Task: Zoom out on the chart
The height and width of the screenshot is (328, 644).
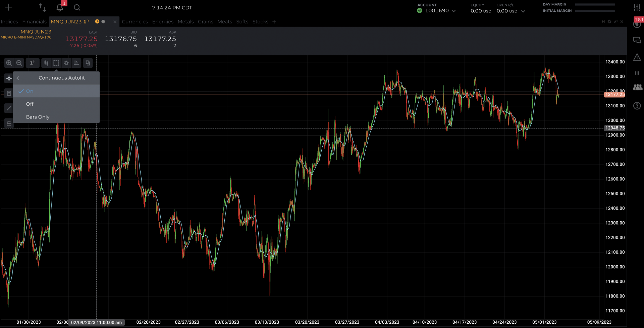Action: coord(19,63)
